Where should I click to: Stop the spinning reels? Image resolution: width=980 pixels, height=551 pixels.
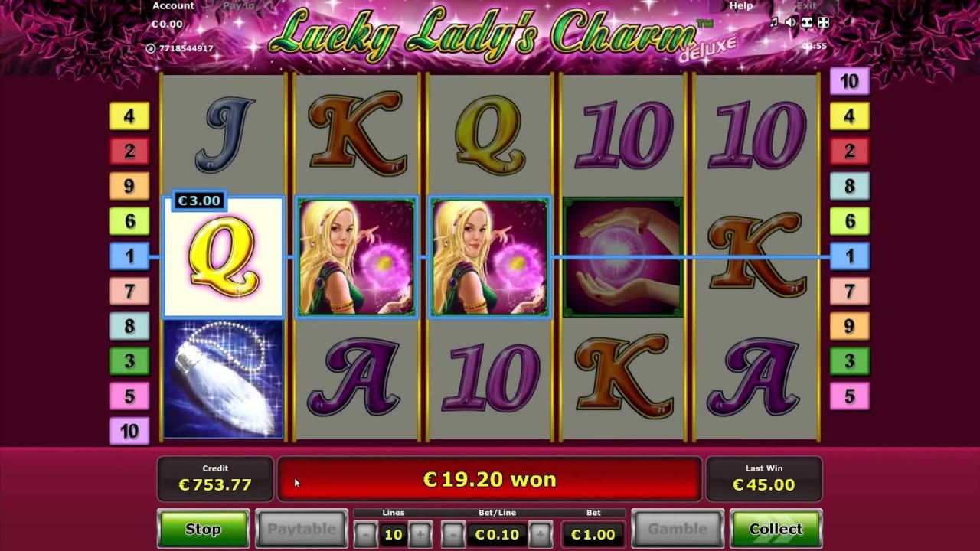pos(203,529)
